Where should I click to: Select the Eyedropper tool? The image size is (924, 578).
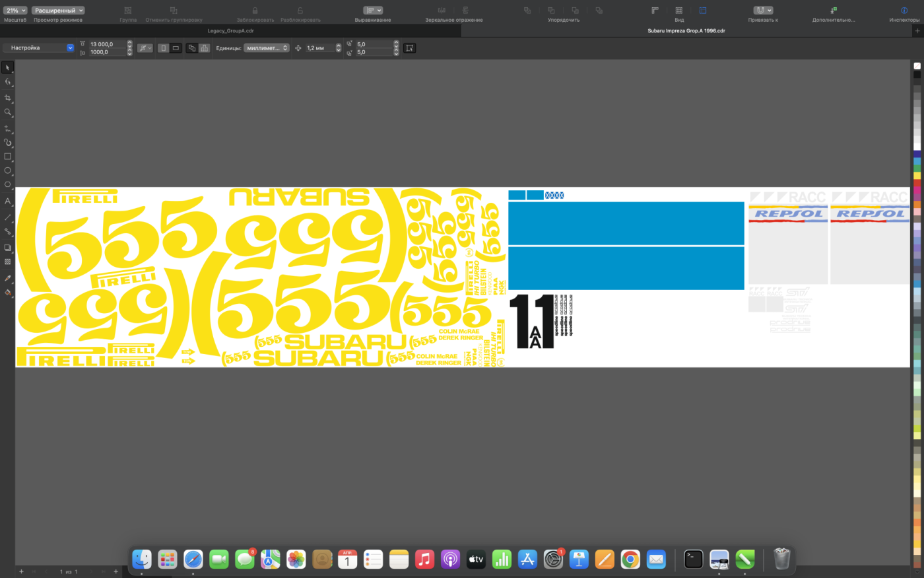pyautogui.click(x=8, y=278)
